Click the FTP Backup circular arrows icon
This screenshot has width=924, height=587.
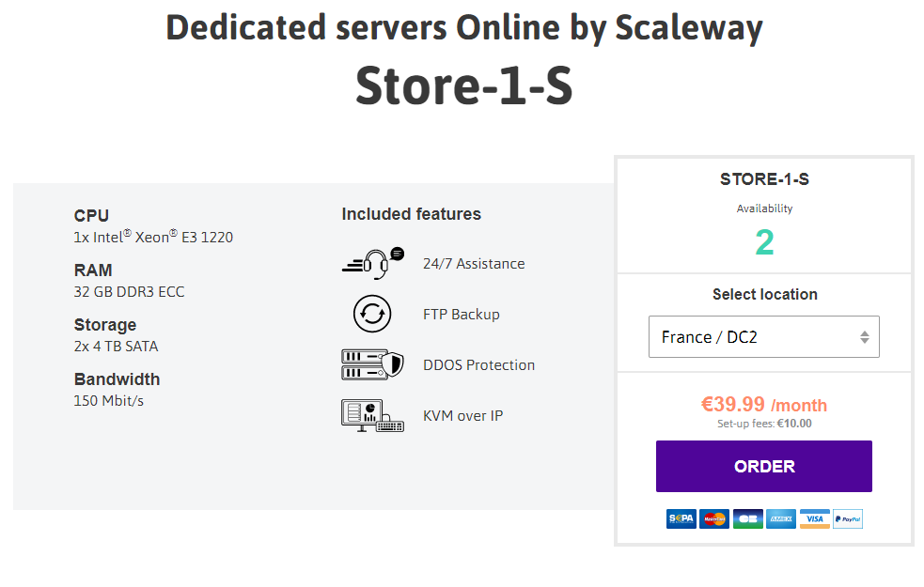click(x=372, y=314)
